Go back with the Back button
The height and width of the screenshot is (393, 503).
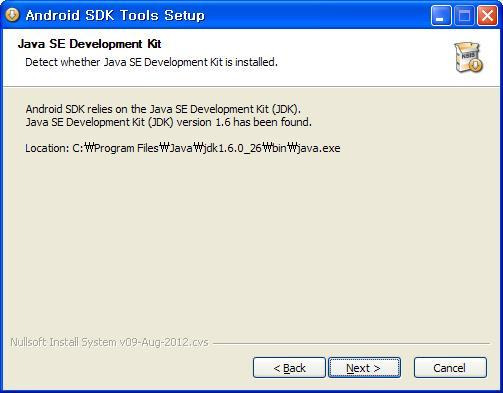click(289, 368)
